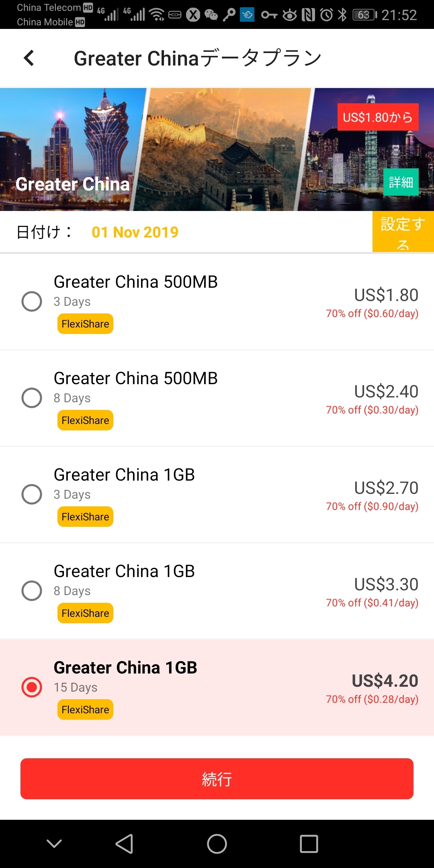Tap the FlexiShare badge on 1GB 8 Days
Viewport: 434px width, 868px height.
pos(85,613)
